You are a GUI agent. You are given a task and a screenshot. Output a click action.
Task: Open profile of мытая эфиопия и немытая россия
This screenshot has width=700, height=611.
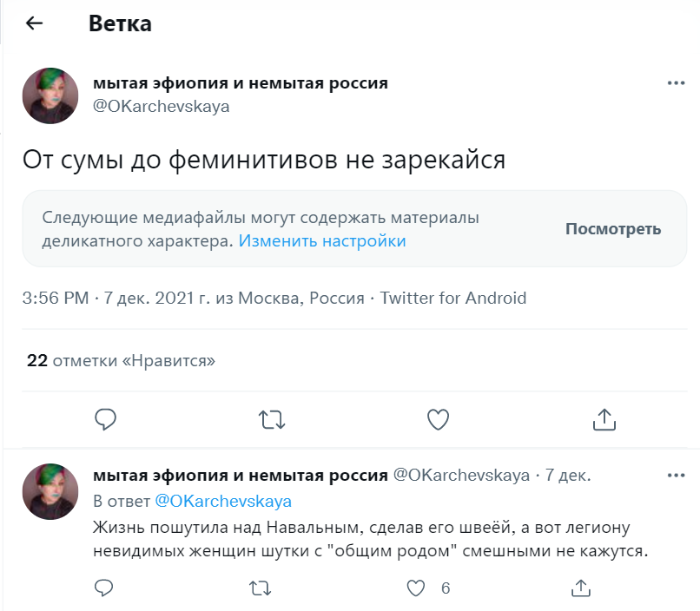point(241,83)
